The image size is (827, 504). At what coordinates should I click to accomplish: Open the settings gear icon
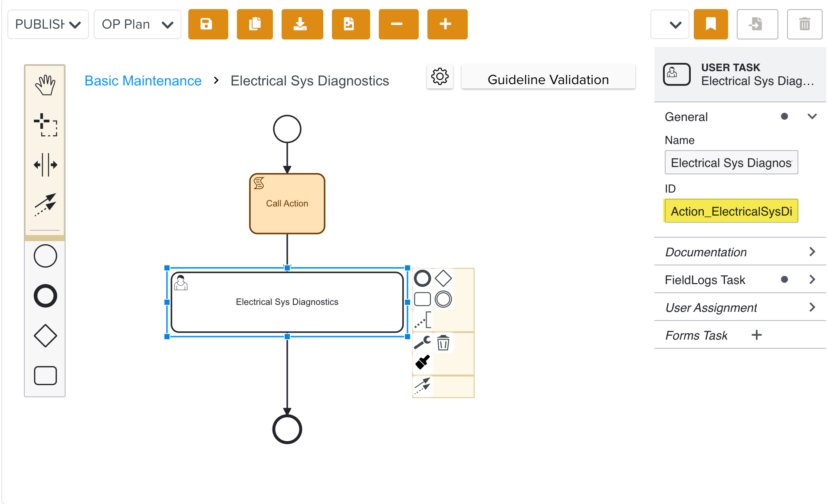pos(440,77)
